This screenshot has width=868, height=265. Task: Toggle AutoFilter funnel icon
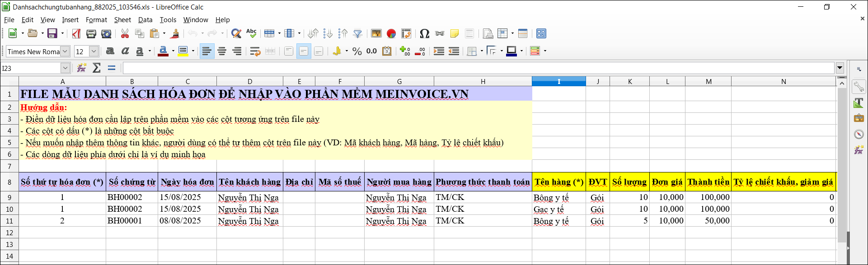(x=358, y=33)
